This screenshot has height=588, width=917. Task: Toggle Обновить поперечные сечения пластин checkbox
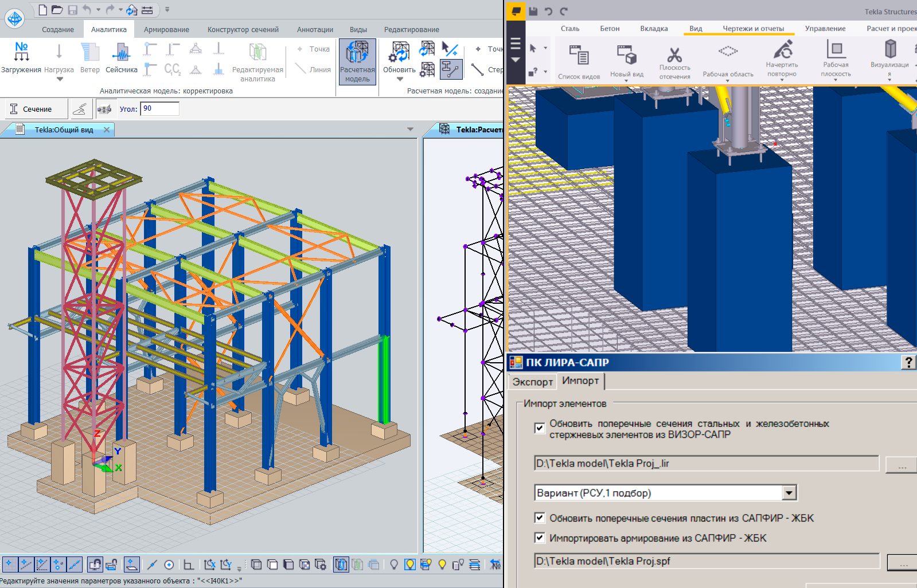[539, 518]
